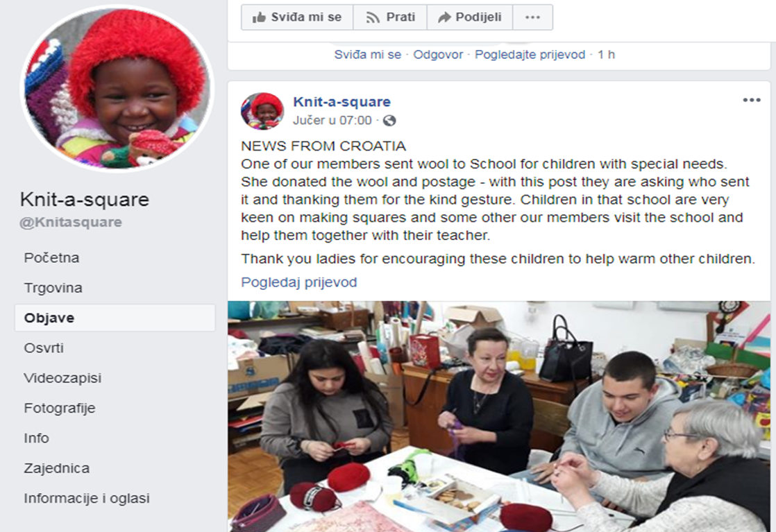This screenshot has height=532, width=776.
Task: Click the 'Prati' follow button
Action: click(390, 17)
